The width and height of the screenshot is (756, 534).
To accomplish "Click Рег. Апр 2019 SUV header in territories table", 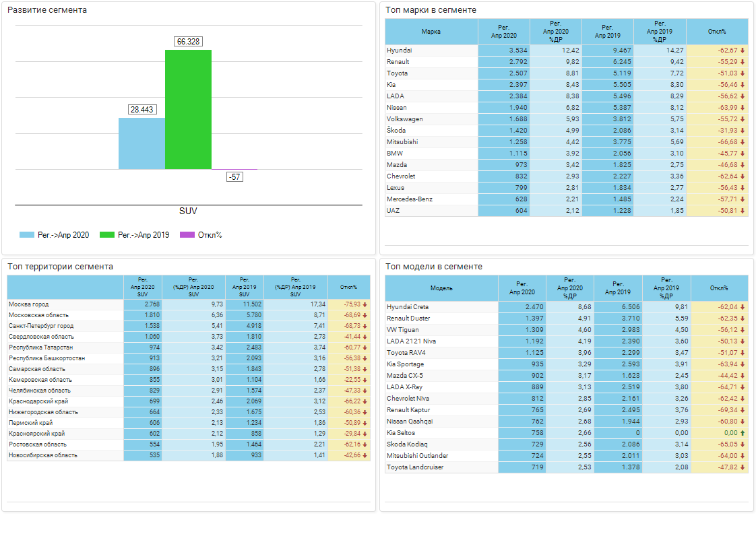I will (245, 288).
